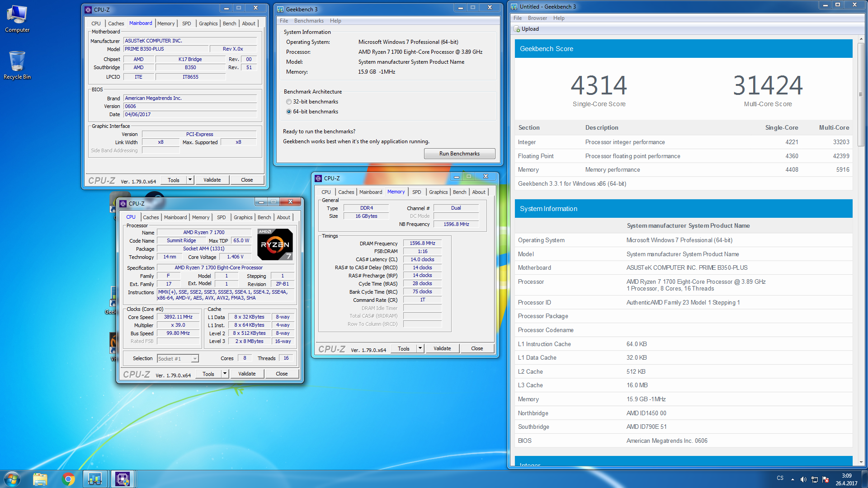Click the Show desktop strip
The width and height of the screenshot is (868, 488).
[865, 479]
